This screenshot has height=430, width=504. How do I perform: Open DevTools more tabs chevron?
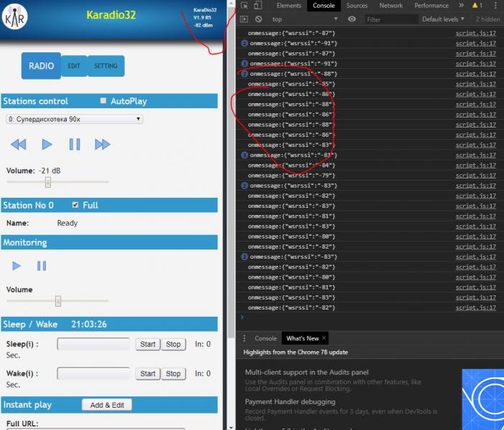(461, 5)
